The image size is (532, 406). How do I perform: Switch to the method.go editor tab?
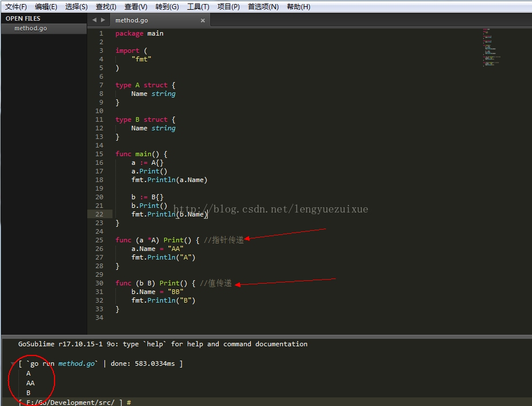131,20
